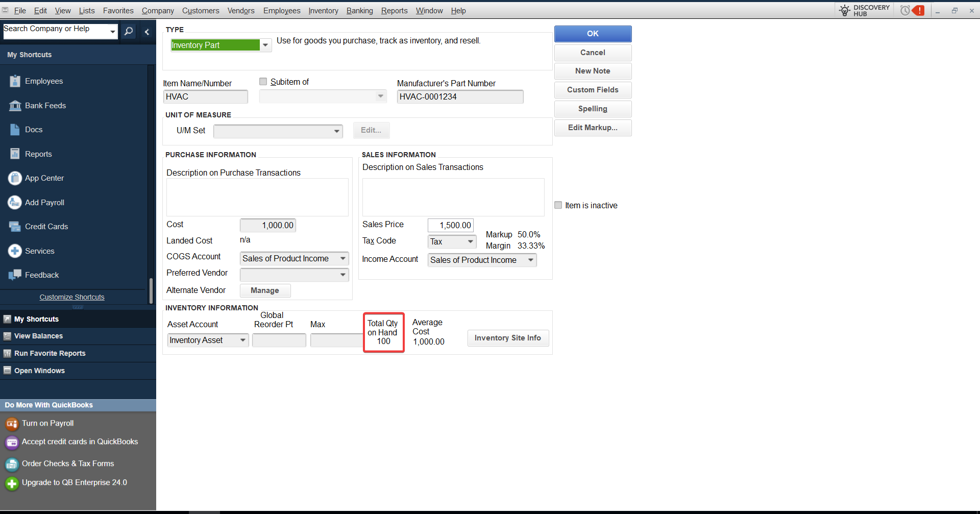The image size is (980, 514).
Task: Collapse the left icon bar arrow
Action: [x=147, y=32]
